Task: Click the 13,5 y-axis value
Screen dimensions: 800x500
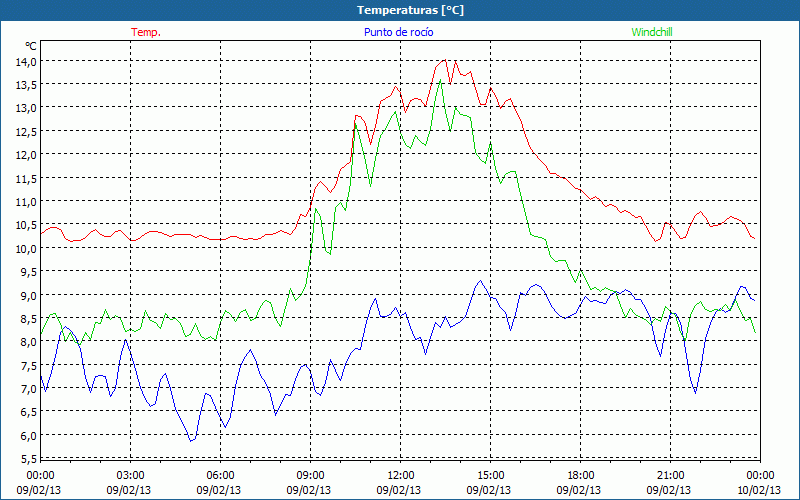Action: tap(26, 85)
